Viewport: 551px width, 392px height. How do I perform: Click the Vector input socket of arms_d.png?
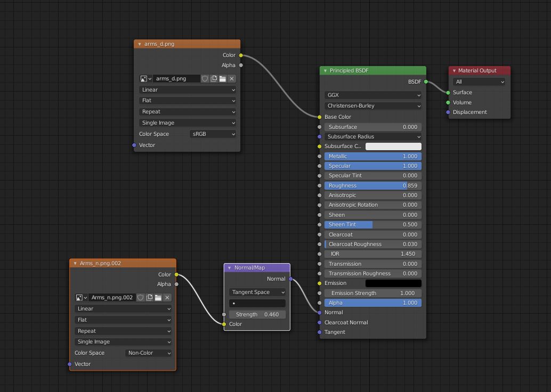(x=134, y=145)
